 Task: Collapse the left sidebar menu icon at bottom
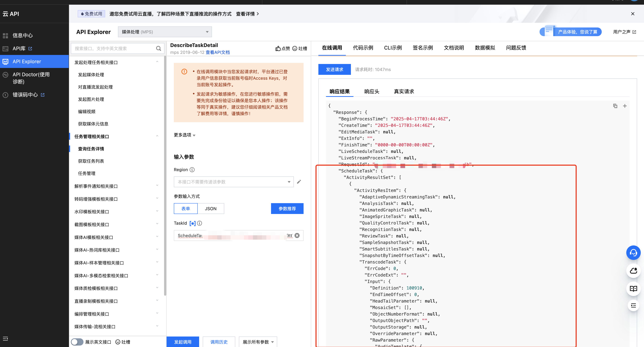(5, 339)
